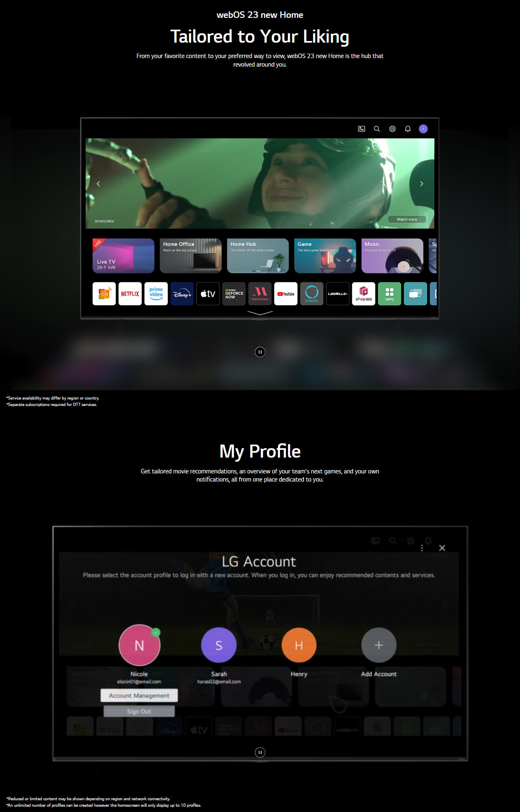520x812 pixels.
Task: Pause the webOS Home video
Action: coord(260,352)
